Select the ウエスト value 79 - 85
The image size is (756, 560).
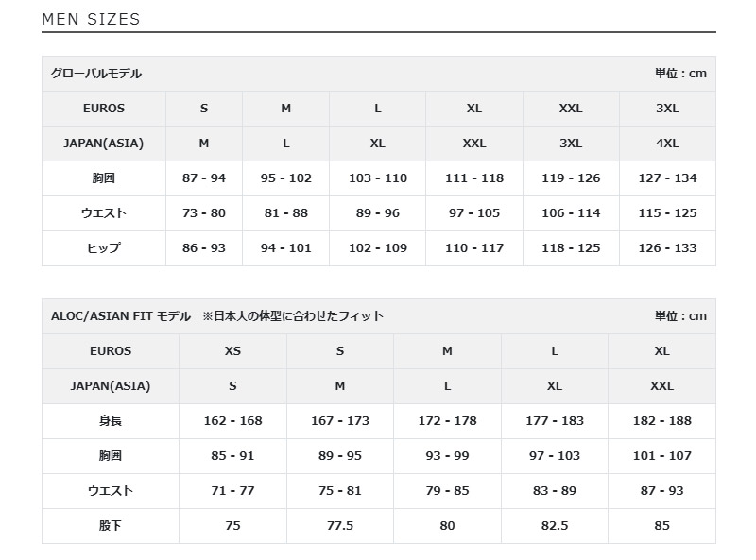pyautogui.click(x=447, y=491)
